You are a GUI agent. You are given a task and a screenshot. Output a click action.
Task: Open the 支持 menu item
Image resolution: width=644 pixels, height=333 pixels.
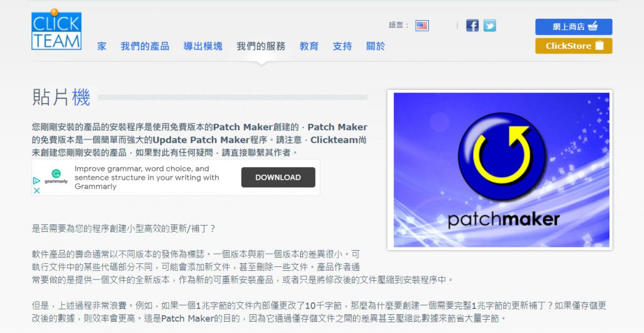342,46
